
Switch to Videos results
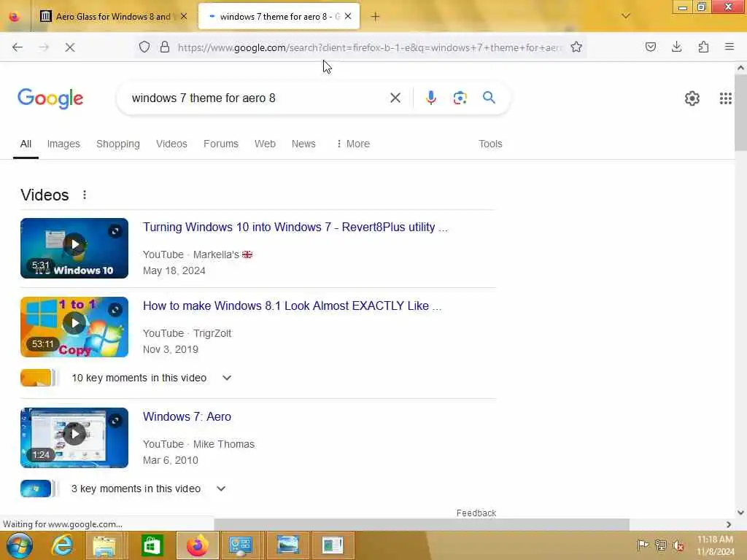click(171, 144)
